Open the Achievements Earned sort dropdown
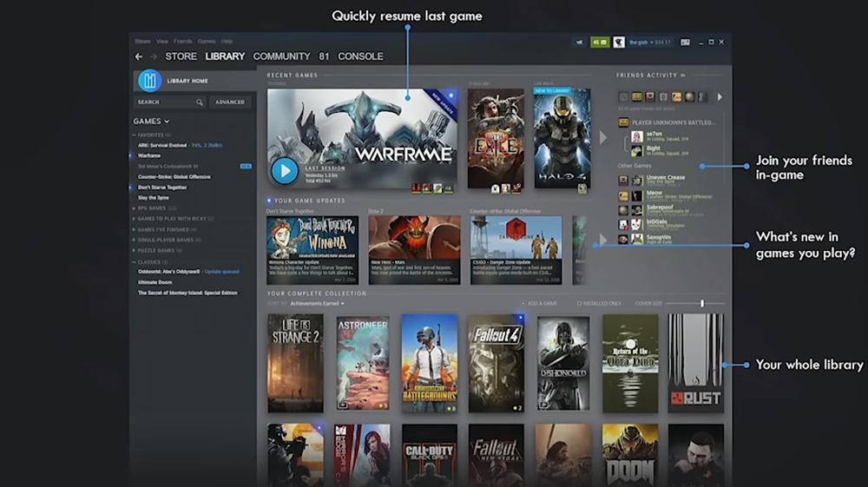This screenshot has height=487, width=868. click(x=318, y=304)
